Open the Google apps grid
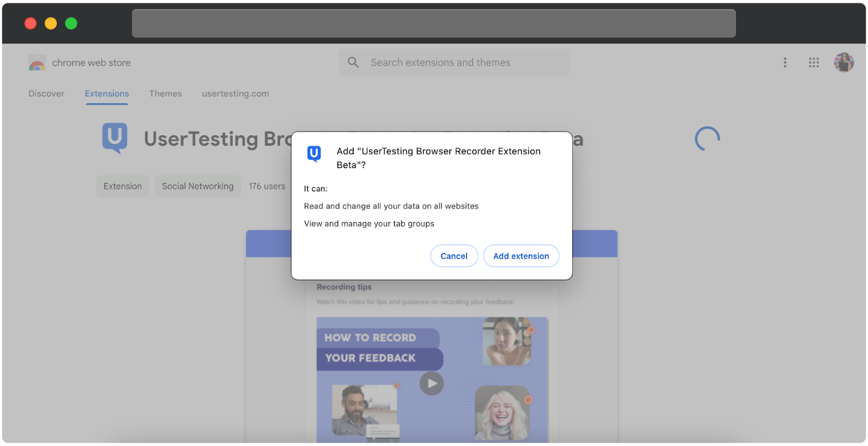Image resolution: width=868 pixels, height=446 pixels. (x=814, y=62)
